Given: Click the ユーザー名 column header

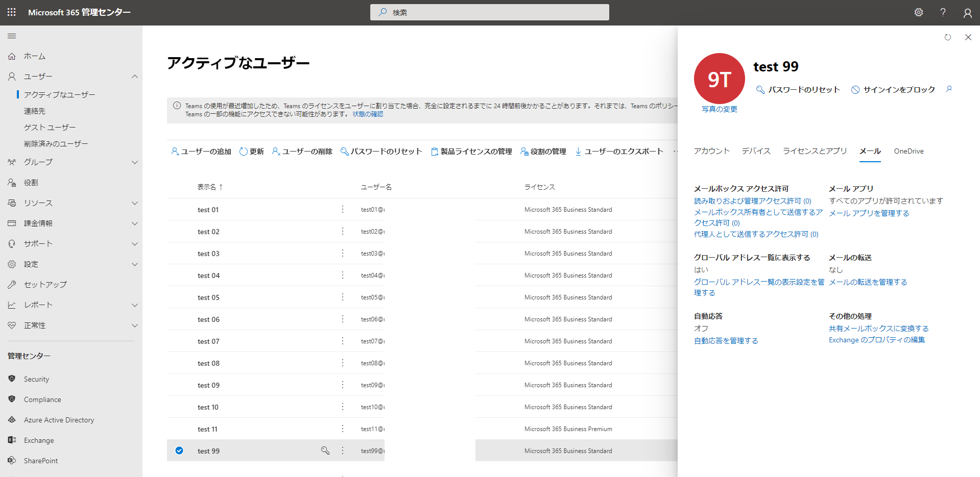Looking at the screenshot, I should (376, 187).
